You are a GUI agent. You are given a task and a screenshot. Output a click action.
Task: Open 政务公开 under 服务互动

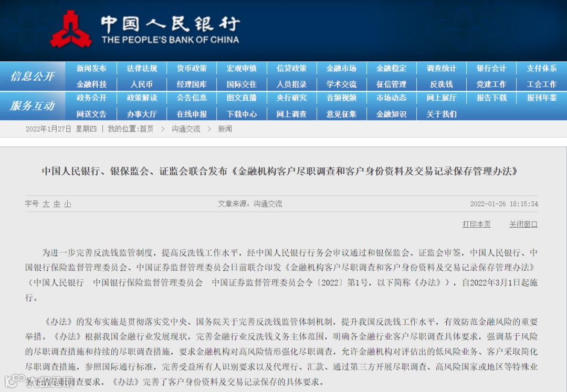[91, 98]
